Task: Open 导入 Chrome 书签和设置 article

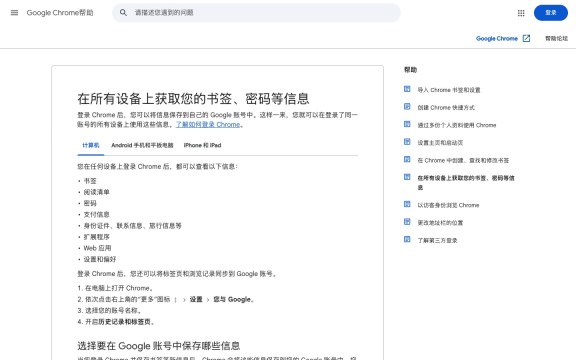Action: tap(449, 90)
